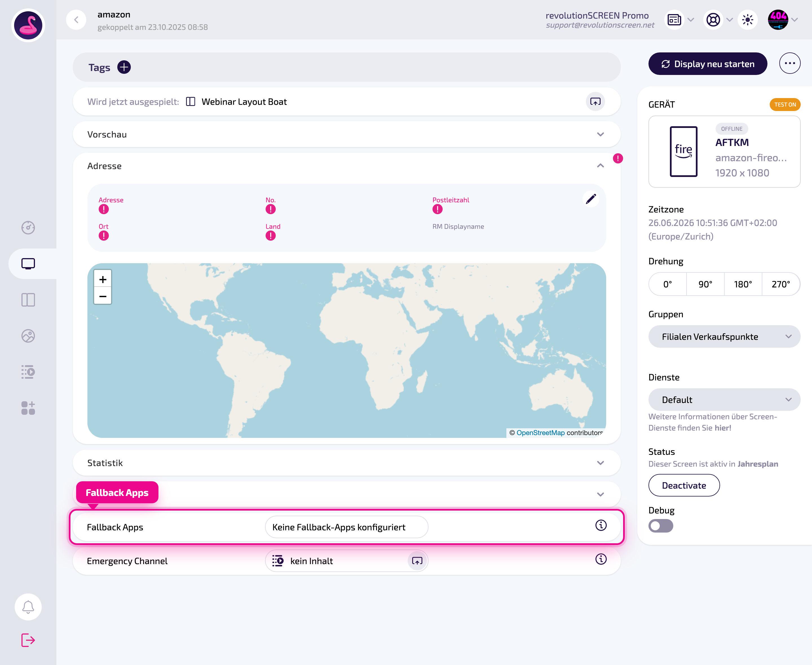Show info for Fallback Apps row
This screenshot has height=665, width=812.
[601, 525]
